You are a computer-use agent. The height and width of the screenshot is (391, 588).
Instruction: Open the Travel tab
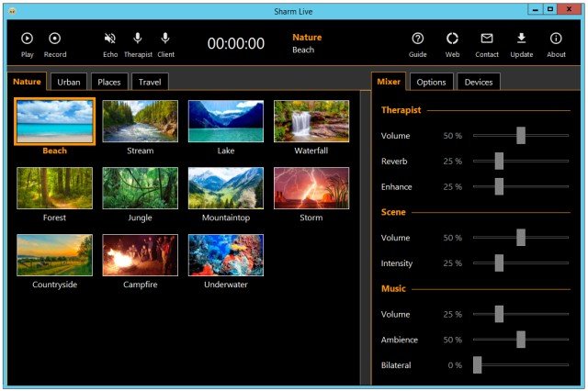pyautogui.click(x=150, y=82)
